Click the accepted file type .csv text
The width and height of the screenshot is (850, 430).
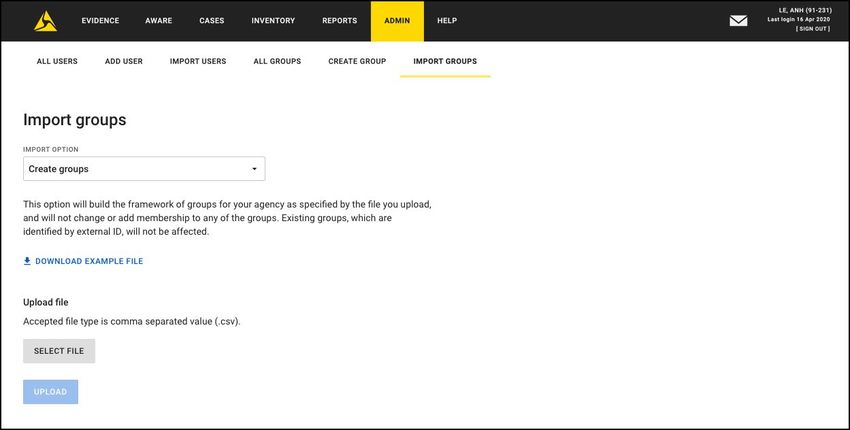(132, 321)
